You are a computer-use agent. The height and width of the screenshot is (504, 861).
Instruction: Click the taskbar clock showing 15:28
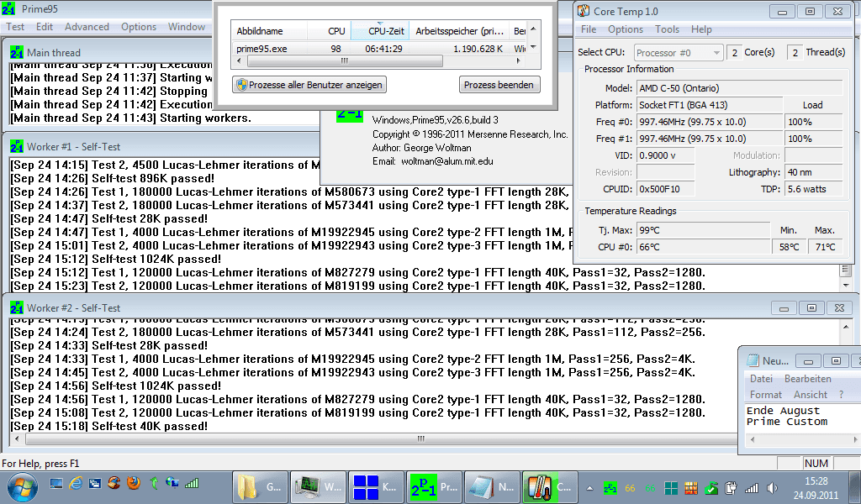tap(816, 487)
